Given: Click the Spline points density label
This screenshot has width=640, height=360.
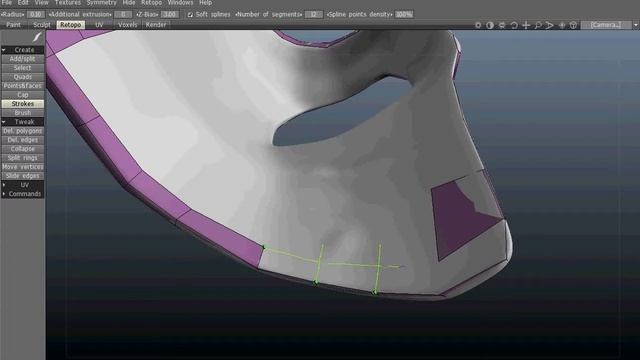Looking at the screenshot, I should pyautogui.click(x=360, y=14).
